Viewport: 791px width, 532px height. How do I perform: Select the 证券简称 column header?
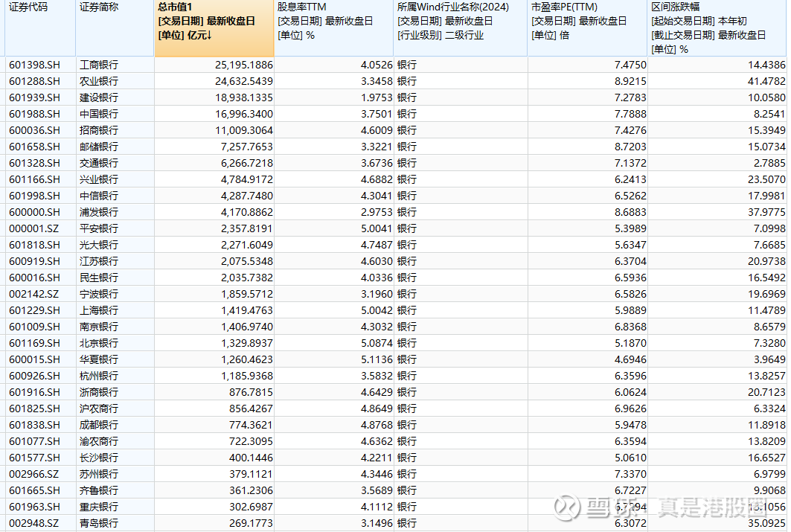(115, 28)
